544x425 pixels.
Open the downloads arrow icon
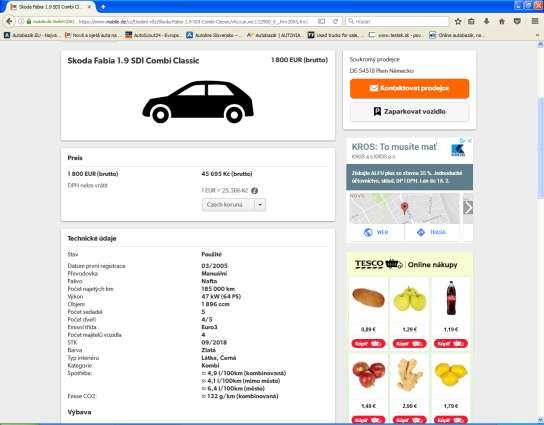click(486, 21)
